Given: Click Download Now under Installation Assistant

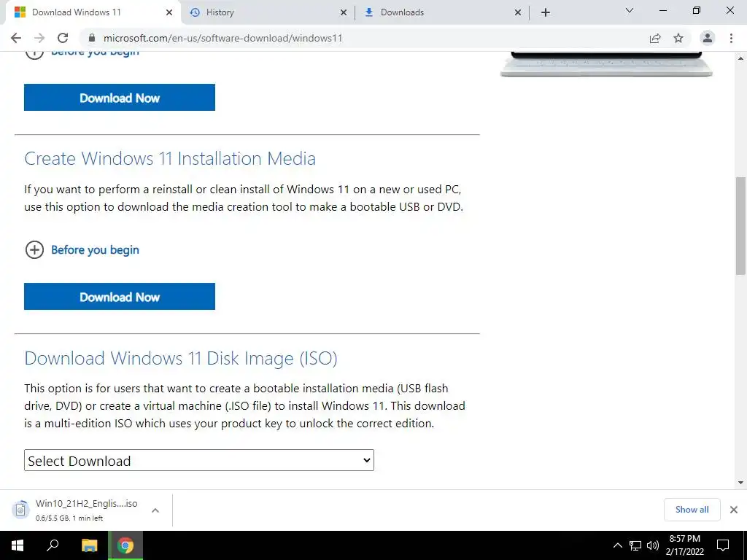Looking at the screenshot, I should [120, 98].
